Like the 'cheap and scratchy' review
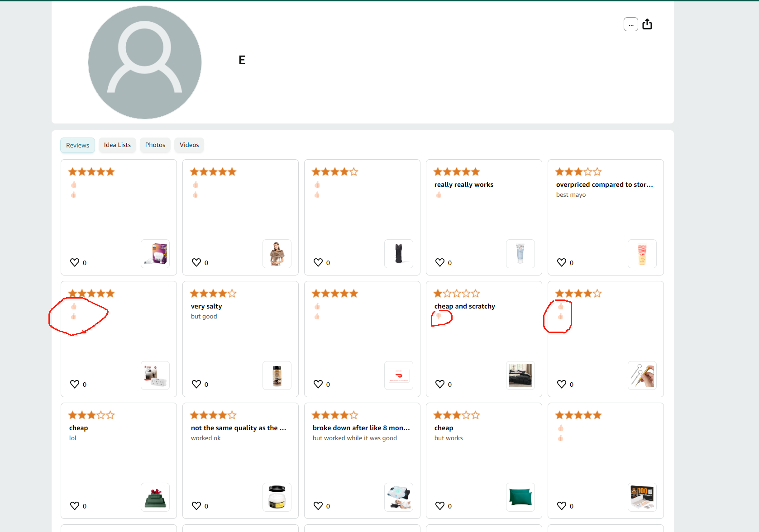Image resolution: width=759 pixels, height=532 pixels. pos(440,384)
